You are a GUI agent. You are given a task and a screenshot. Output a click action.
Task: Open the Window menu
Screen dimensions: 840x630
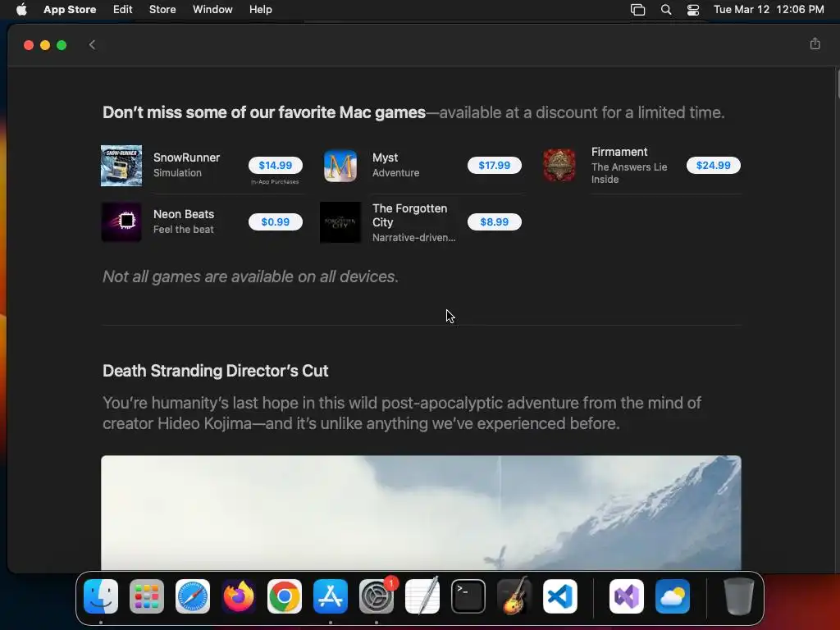(212, 10)
